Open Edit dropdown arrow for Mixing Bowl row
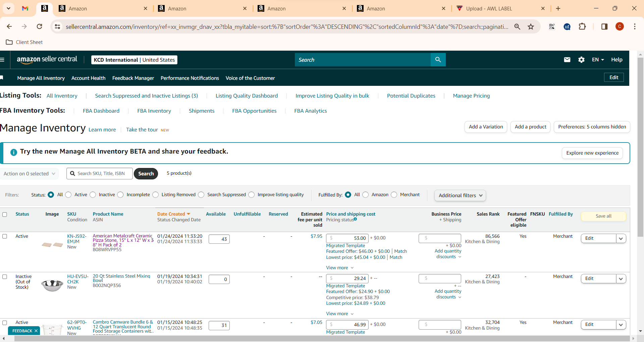 621,279
